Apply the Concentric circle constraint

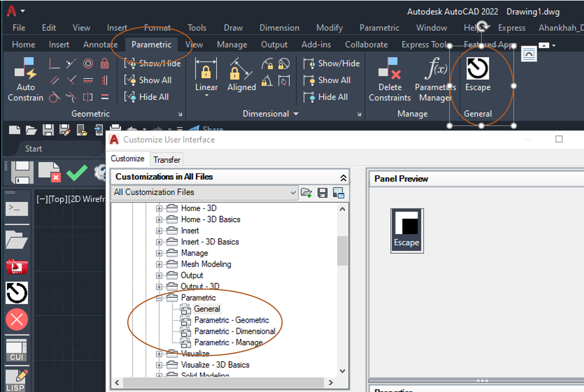click(88, 63)
